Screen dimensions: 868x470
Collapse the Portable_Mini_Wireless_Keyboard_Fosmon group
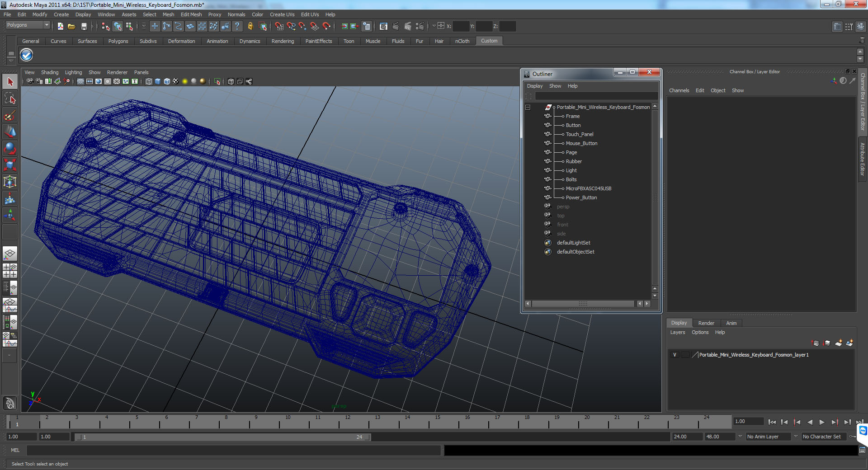tap(528, 107)
